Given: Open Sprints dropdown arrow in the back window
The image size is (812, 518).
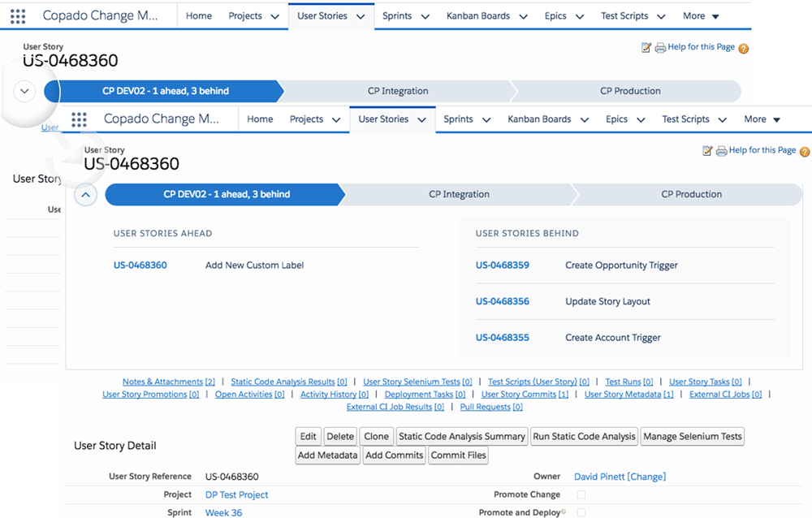Looking at the screenshot, I should [425, 16].
